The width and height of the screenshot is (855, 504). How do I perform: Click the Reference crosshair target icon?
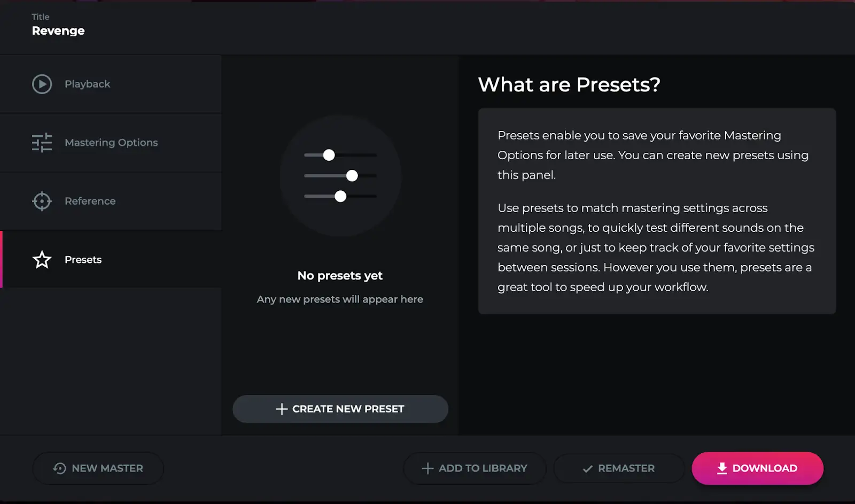point(42,201)
